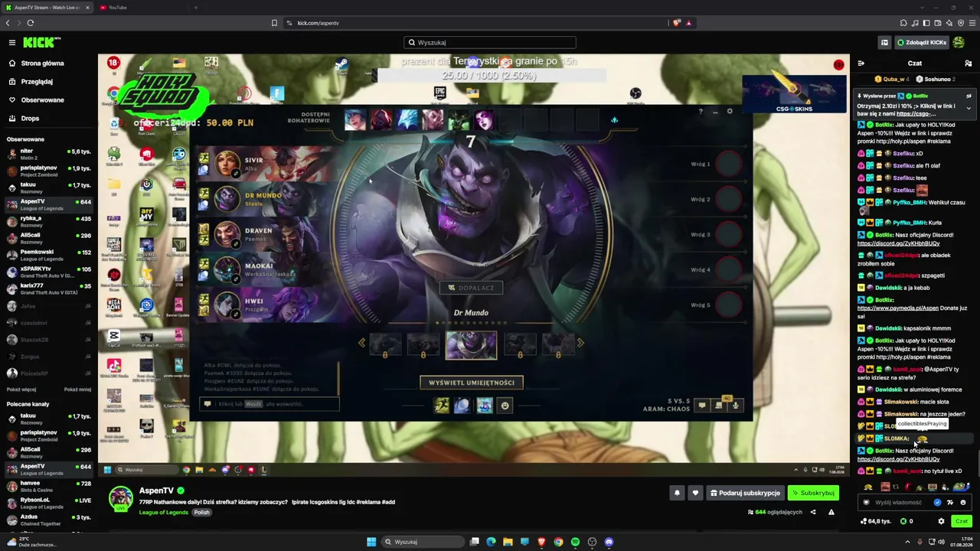Collapse followed channels with Pokaż mniej
The image size is (980, 551).
(77, 390)
